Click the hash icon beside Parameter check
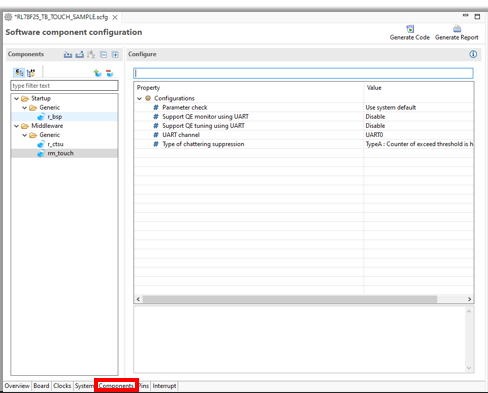The image size is (488, 393). point(156,107)
